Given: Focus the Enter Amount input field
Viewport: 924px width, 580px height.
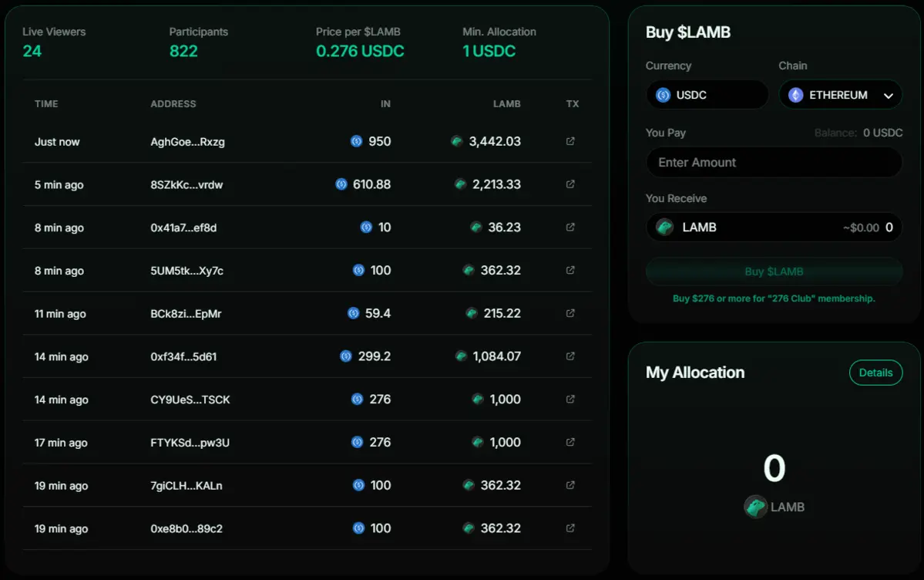Looking at the screenshot, I should click(x=774, y=163).
